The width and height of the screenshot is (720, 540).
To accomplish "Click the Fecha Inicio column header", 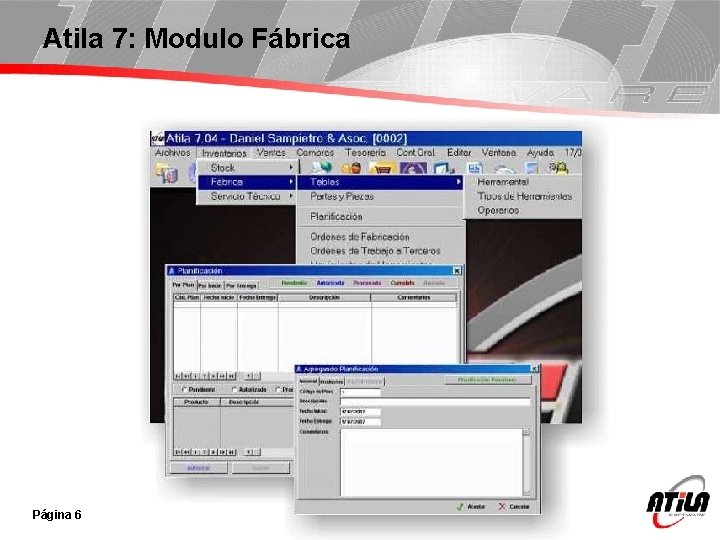I will pyautogui.click(x=219, y=298).
